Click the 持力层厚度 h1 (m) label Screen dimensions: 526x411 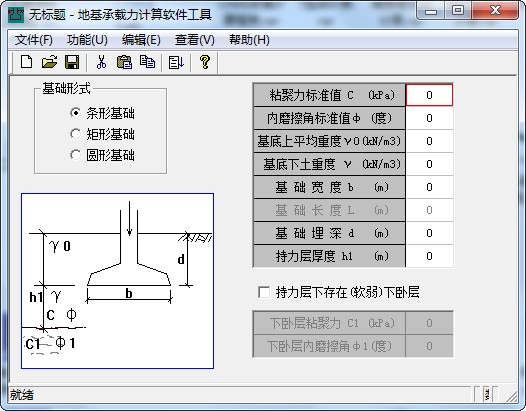pos(329,256)
